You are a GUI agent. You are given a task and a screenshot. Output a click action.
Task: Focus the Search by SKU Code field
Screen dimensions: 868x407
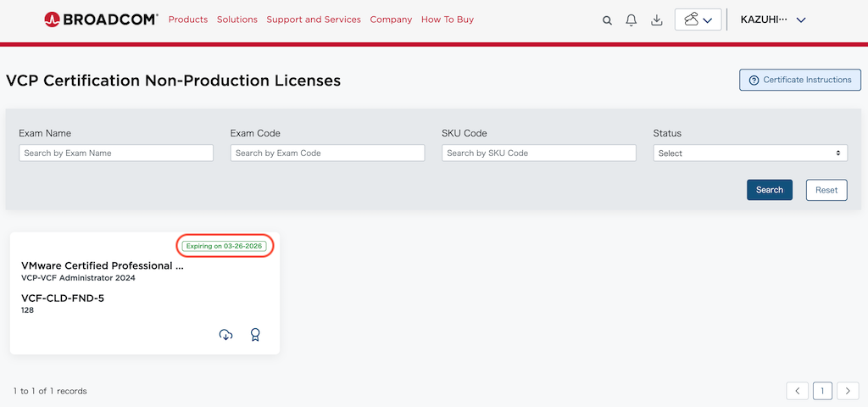coord(539,153)
